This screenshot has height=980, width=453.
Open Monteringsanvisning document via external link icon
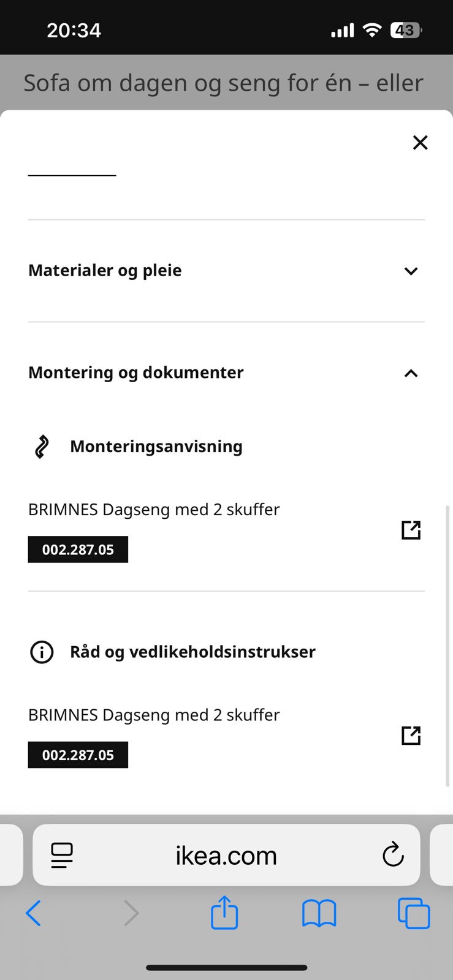[x=411, y=530]
